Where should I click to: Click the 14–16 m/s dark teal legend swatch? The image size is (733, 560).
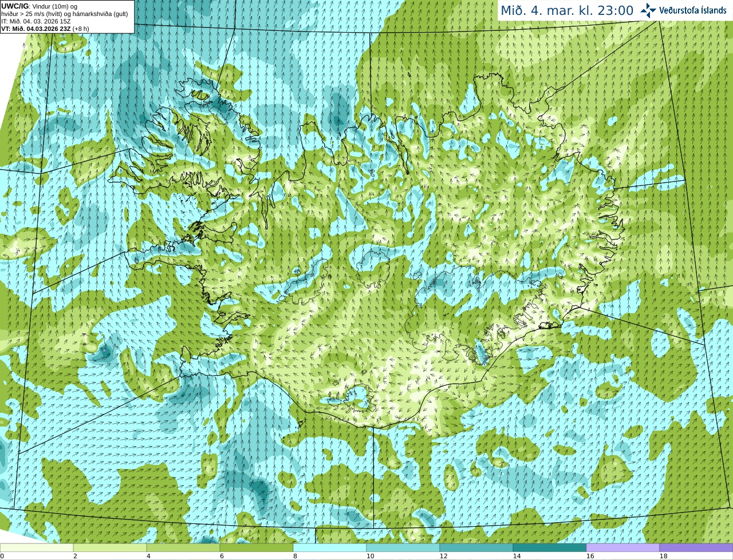coord(550,547)
